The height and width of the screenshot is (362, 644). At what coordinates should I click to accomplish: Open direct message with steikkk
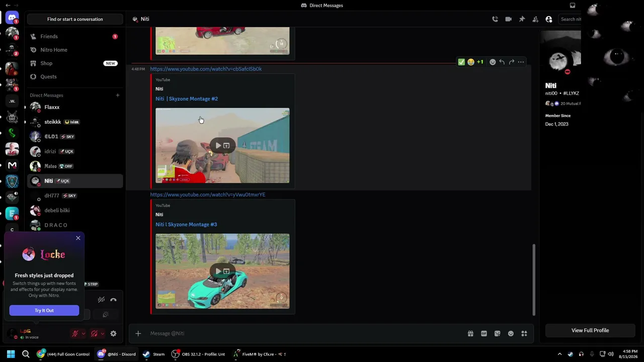coord(75,122)
